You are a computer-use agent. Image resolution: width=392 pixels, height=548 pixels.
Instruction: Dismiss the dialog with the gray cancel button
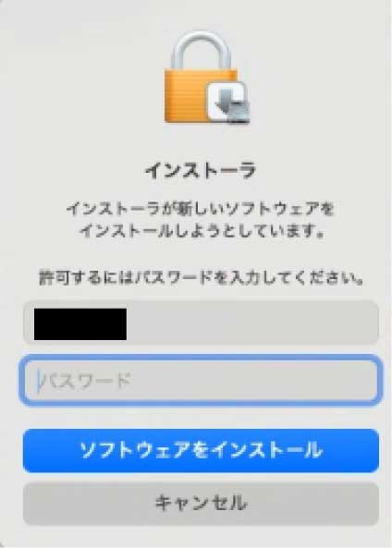[x=201, y=504]
